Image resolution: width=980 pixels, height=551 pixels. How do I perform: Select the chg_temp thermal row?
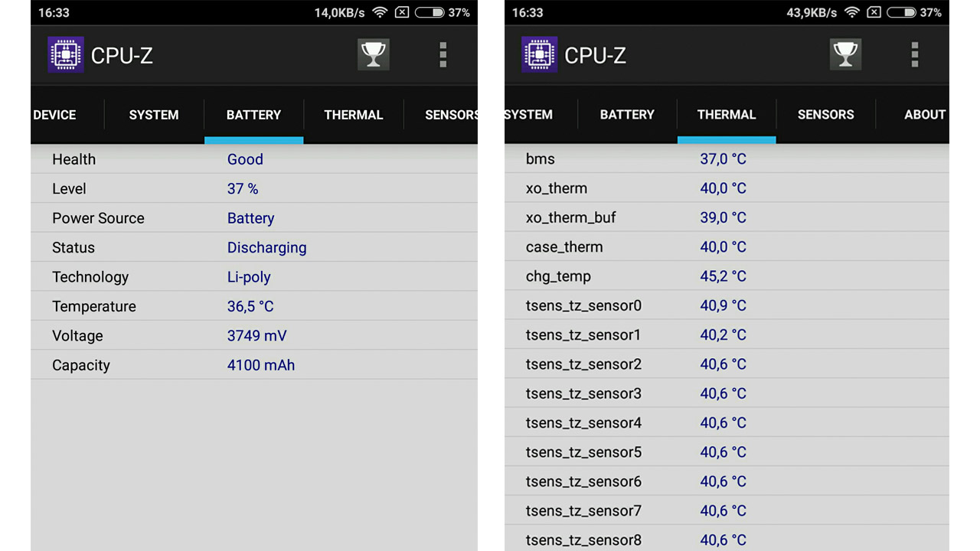(726, 276)
